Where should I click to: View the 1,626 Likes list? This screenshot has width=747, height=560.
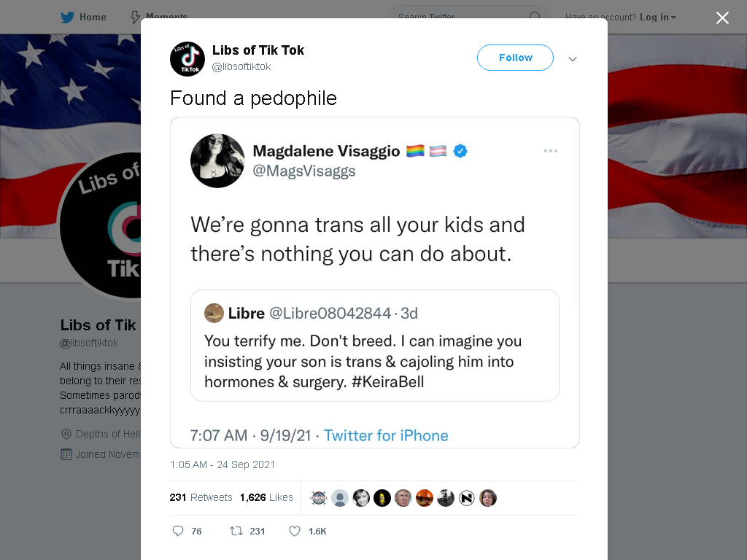266,497
